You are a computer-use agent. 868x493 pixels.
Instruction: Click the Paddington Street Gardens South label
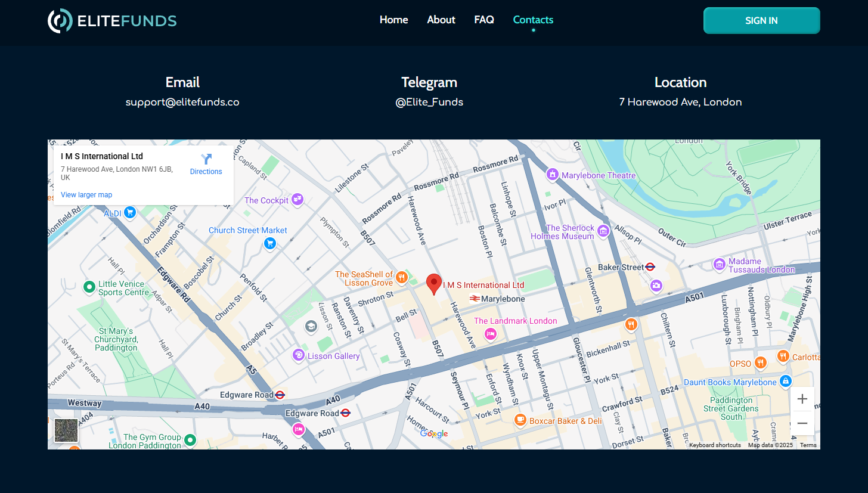[731, 408]
